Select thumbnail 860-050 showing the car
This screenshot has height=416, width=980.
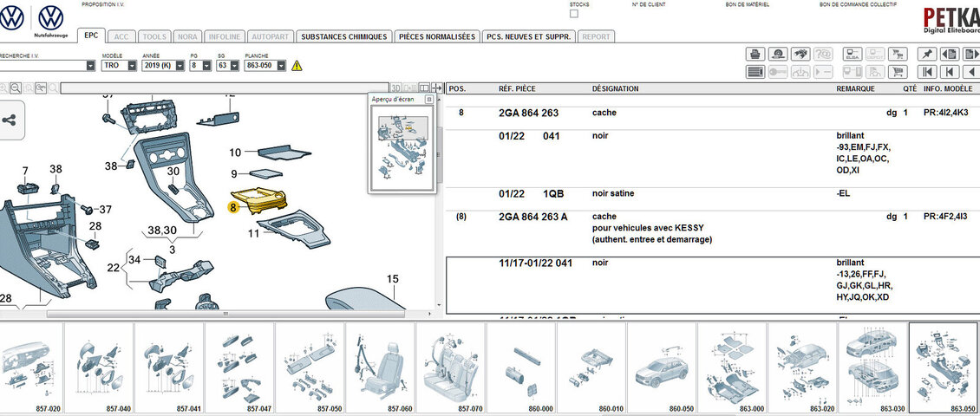point(662,364)
